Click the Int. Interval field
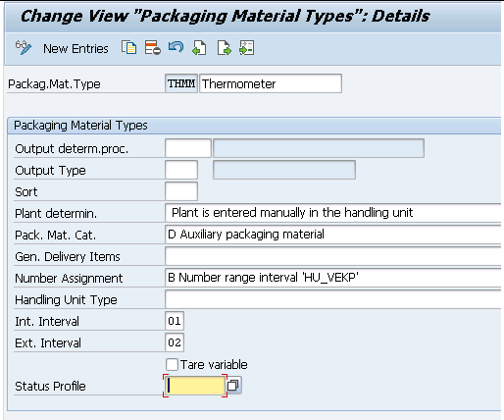This screenshot has width=504, height=420. click(x=175, y=321)
